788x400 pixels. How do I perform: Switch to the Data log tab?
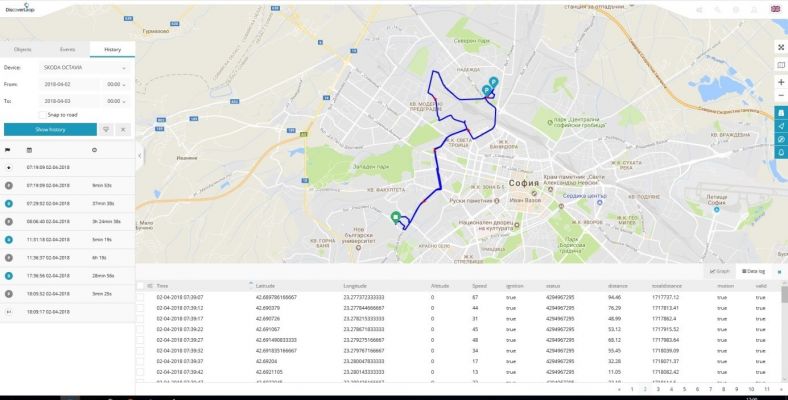click(x=753, y=271)
